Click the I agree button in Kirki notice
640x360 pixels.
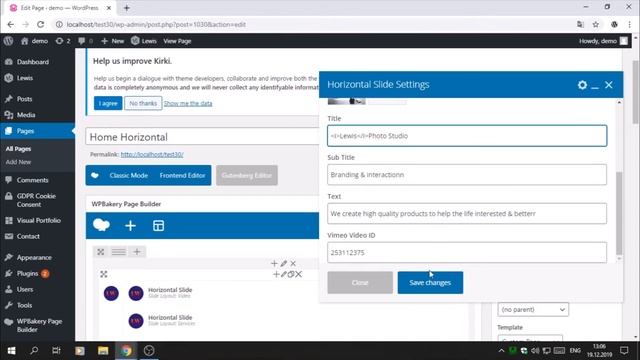[108, 103]
